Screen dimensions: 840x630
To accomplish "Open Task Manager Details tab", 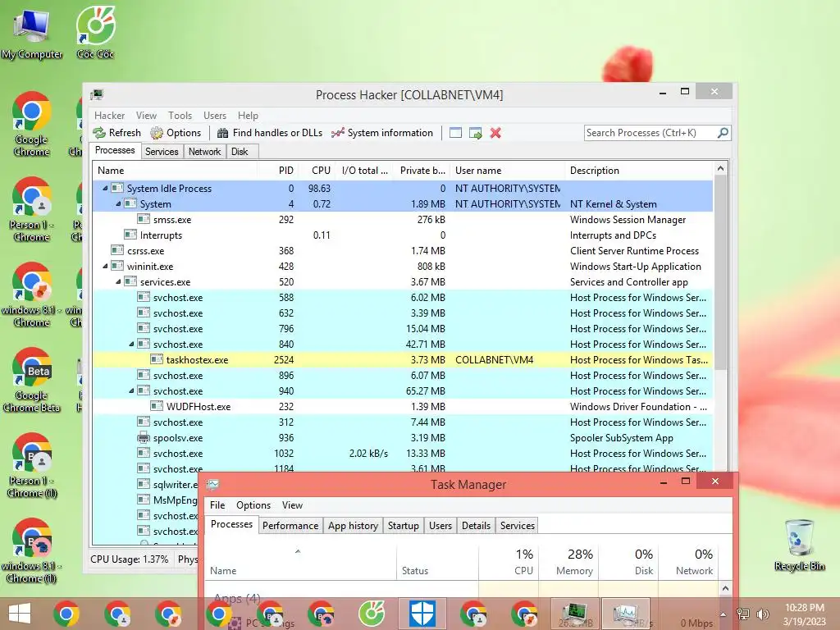I will coord(477,526).
